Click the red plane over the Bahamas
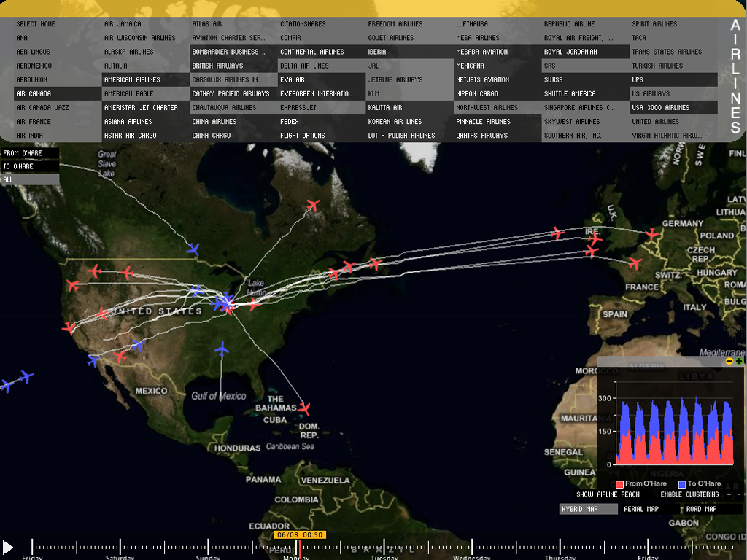Viewport: 747px width, 560px height. [304, 408]
